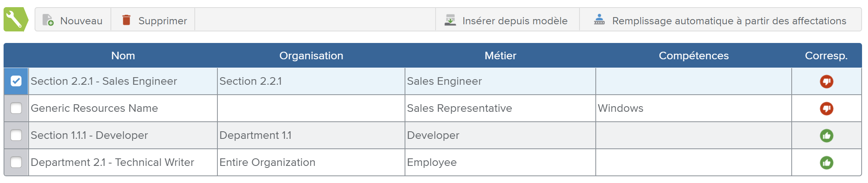Click the Compétences column header

693,56
